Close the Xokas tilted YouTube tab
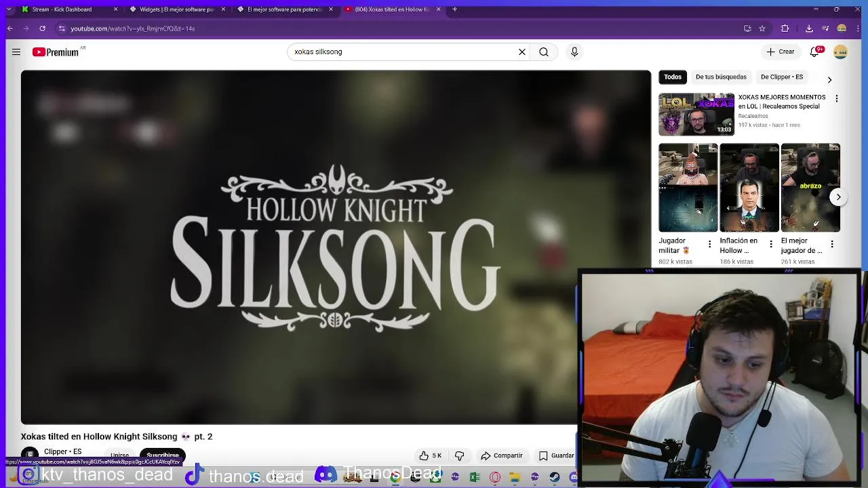Screen dimensions: 868x488 pyautogui.click(x=438, y=9)
